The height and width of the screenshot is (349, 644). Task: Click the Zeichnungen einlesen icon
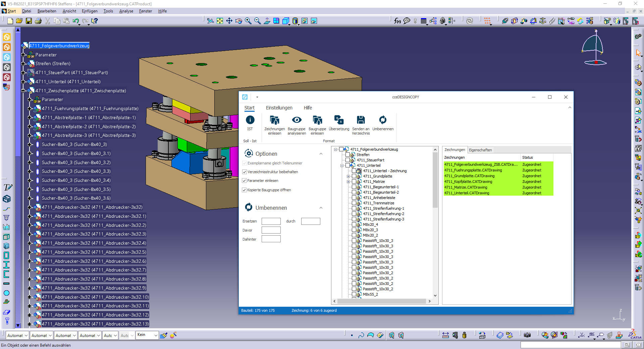point(274,120)
